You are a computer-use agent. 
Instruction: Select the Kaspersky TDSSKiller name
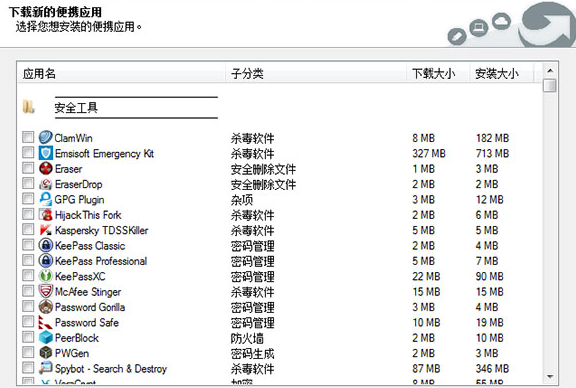101,230
